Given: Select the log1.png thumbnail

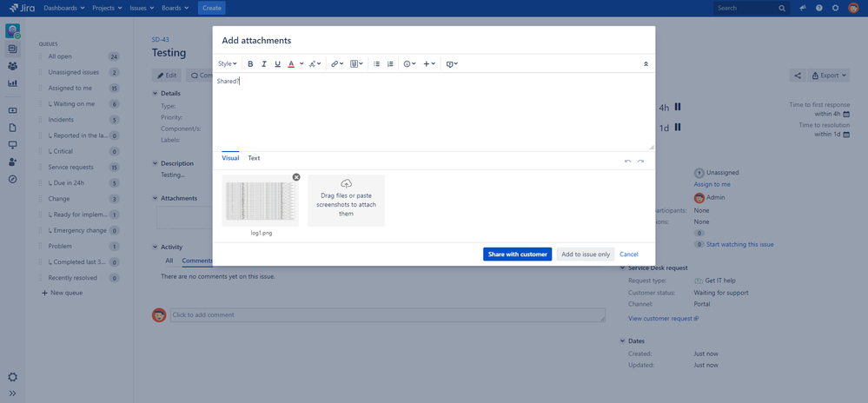Looking at the screenshot, I should (260, 201).
